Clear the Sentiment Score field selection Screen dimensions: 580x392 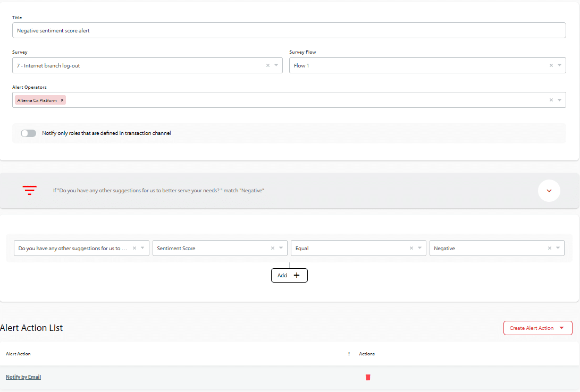(x=273, y=248)
